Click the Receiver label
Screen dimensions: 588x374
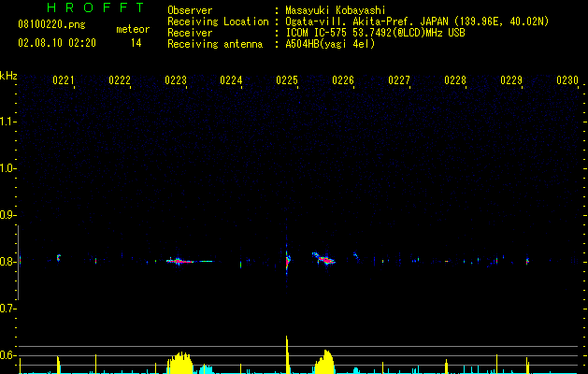tap(190, 33)
